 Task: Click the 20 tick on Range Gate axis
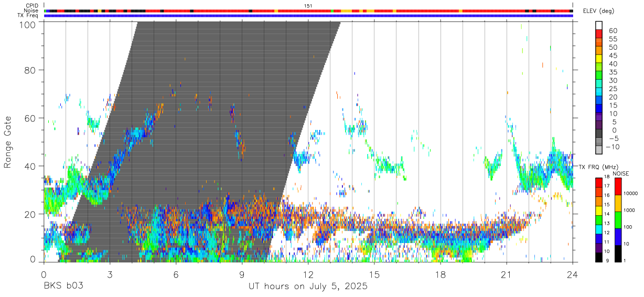(31, 215)
